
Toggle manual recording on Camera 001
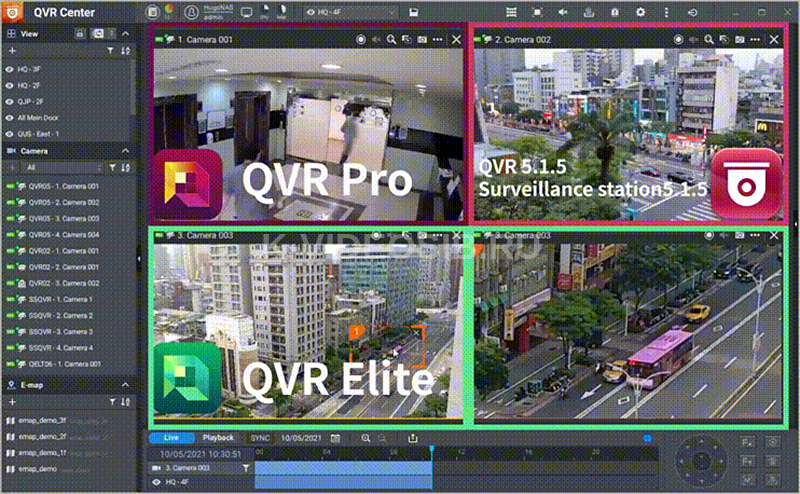pyautogui.click(x=359, y=39)
